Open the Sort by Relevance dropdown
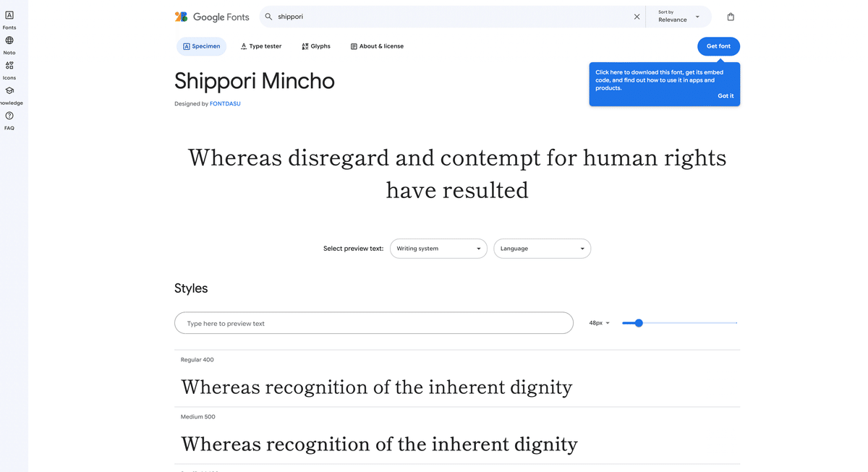The image size is (868, 472). click(x=678, y=17)
